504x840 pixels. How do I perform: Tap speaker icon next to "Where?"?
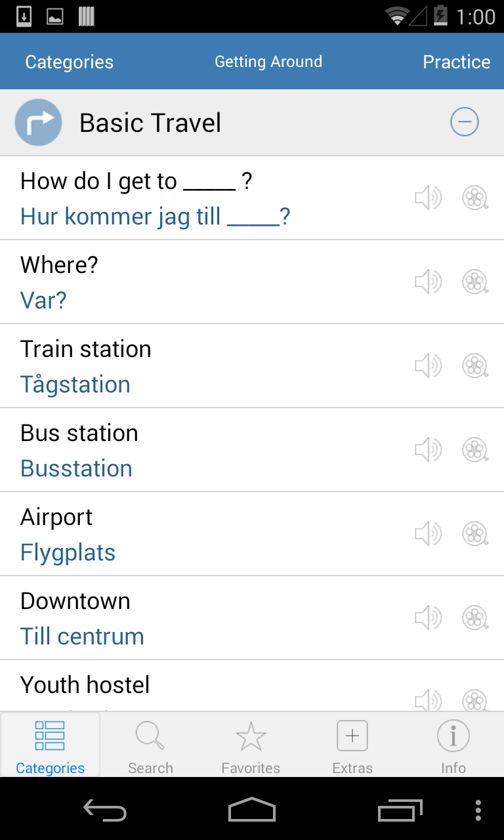(428, 282)
